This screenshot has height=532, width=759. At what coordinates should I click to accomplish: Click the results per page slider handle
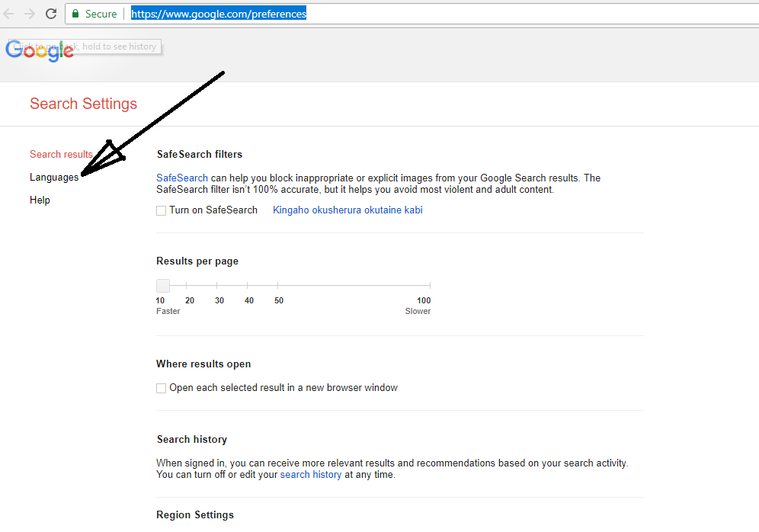[x=163, y=286]
